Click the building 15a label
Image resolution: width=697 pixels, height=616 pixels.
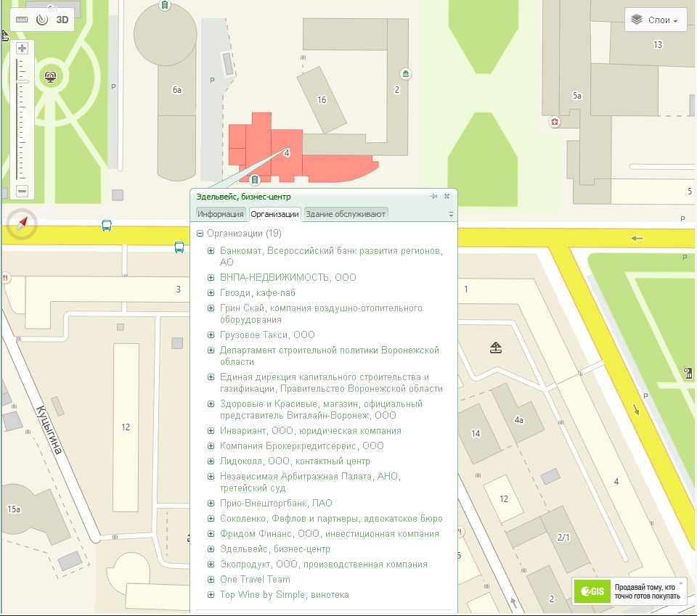14,509
